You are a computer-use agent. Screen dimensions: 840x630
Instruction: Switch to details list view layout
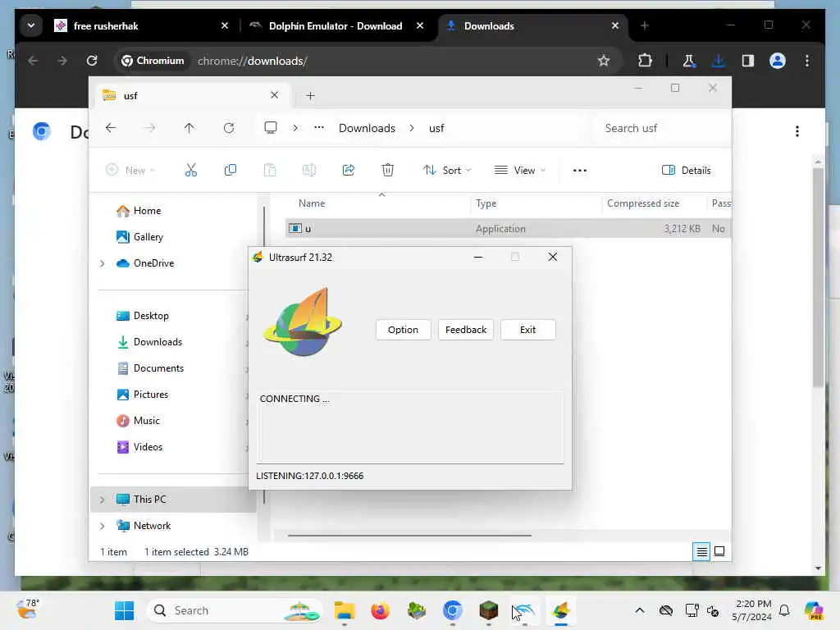[x=702, y=551]
